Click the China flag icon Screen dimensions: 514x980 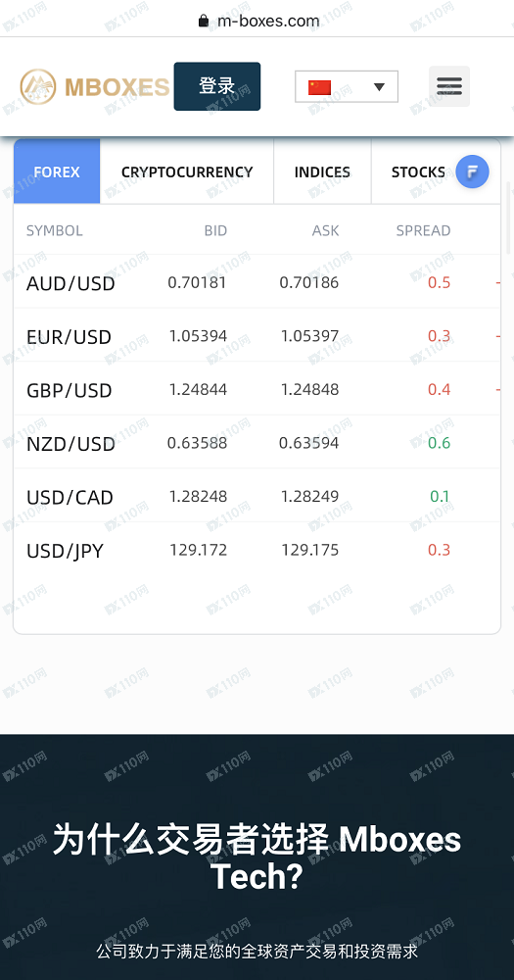click(x=319, y=87)
